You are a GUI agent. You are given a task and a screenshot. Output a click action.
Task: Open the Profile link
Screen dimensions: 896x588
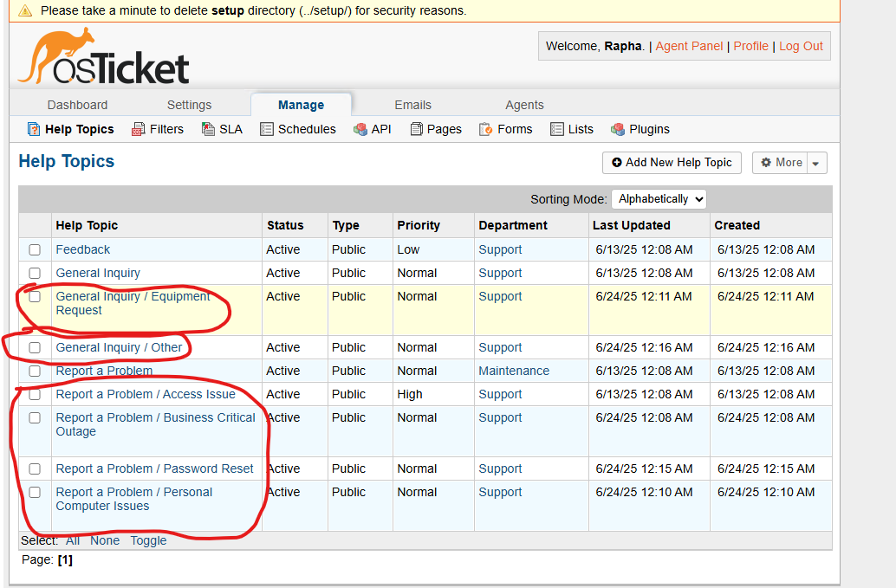coord(751,46)
